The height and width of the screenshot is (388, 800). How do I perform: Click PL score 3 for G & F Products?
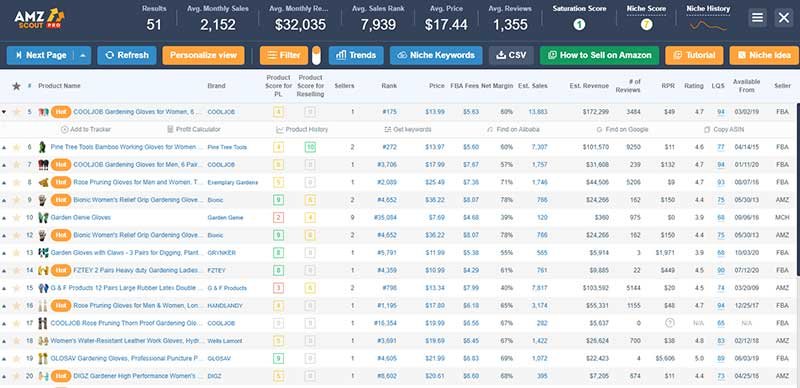pos(278,288)
